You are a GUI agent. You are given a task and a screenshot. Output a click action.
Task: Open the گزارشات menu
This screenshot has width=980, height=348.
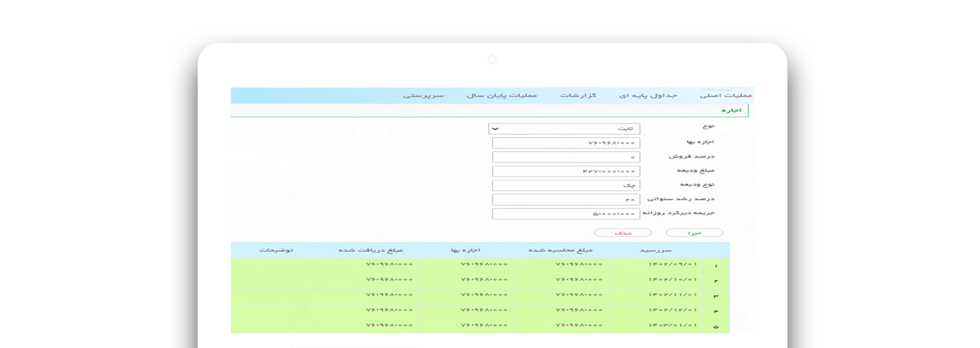[x=579, y=96]
